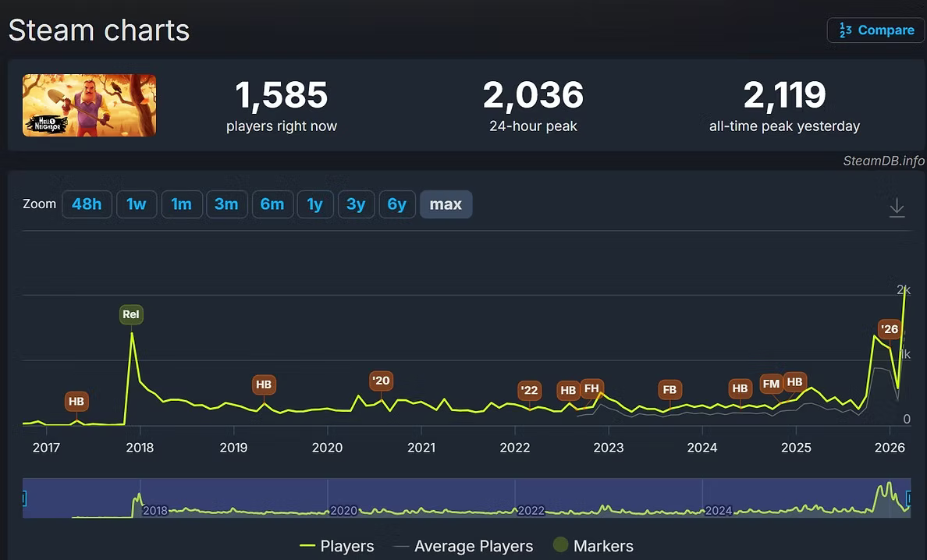Click the chart download icon

(897, 207)
